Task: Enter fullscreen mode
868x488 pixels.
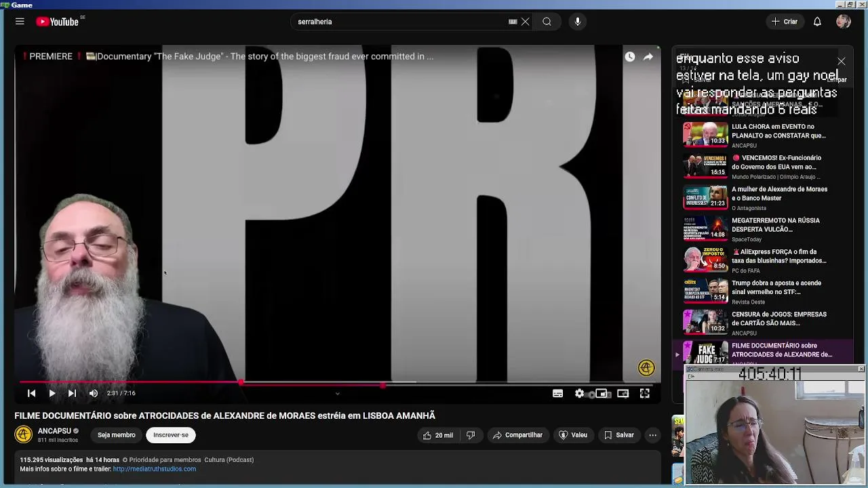Action: [x=645, y=393]
